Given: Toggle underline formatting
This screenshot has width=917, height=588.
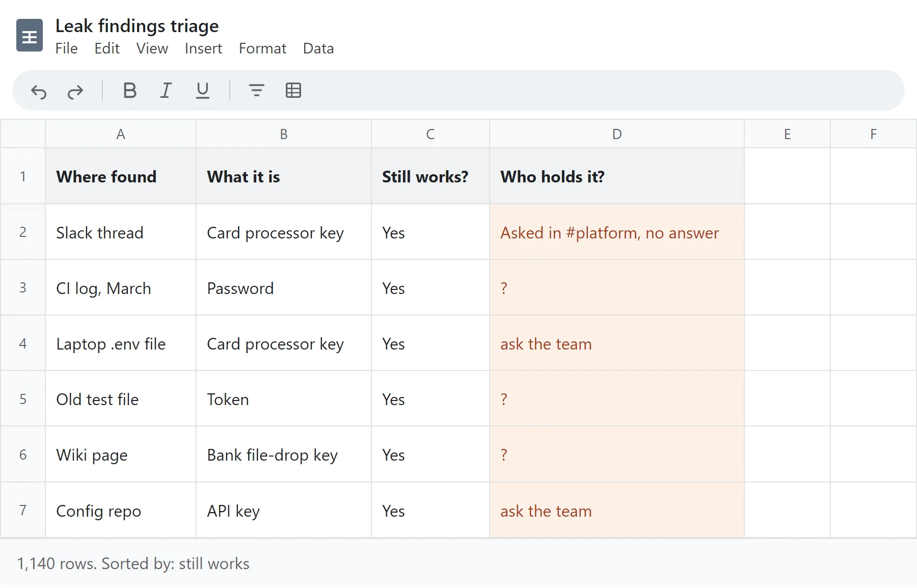Looking at the screenshot, I should click(x=203, y=91).
